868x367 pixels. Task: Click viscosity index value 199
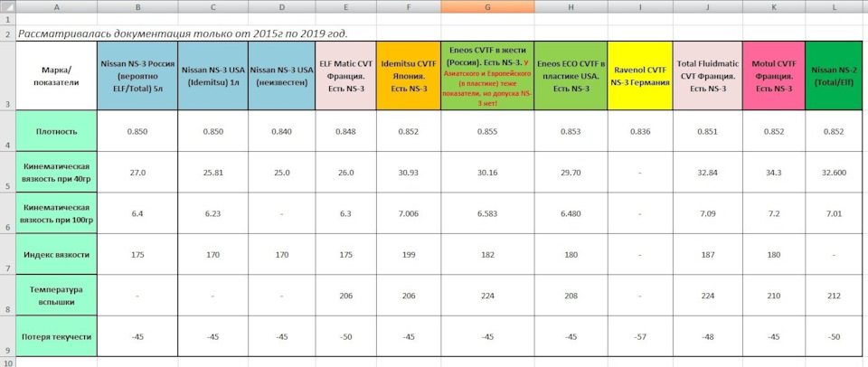[409, 255]
